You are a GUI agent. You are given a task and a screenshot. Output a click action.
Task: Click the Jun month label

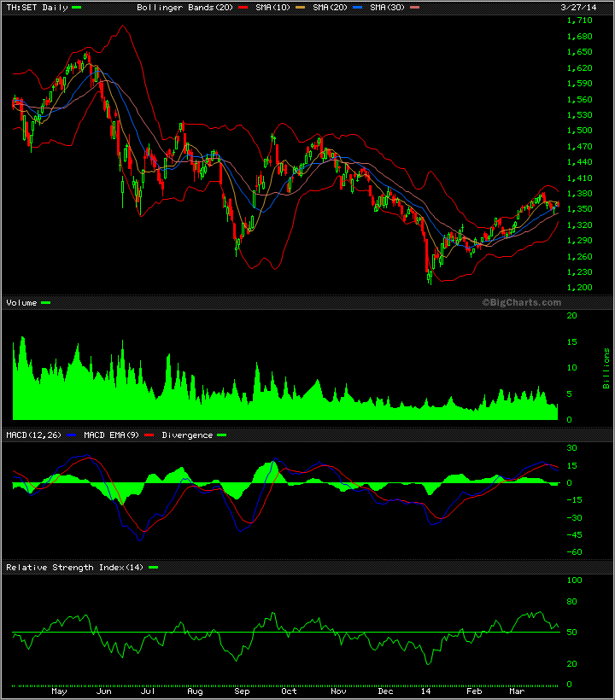(x=103, y=691)
